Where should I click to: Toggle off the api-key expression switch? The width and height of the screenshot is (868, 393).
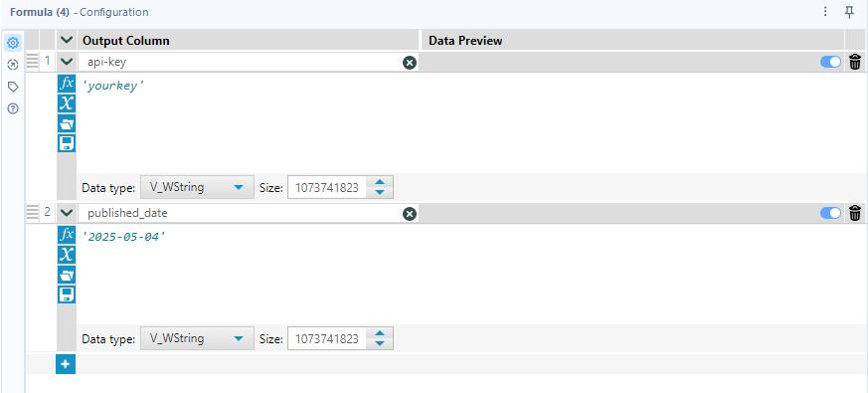[830, 62]
